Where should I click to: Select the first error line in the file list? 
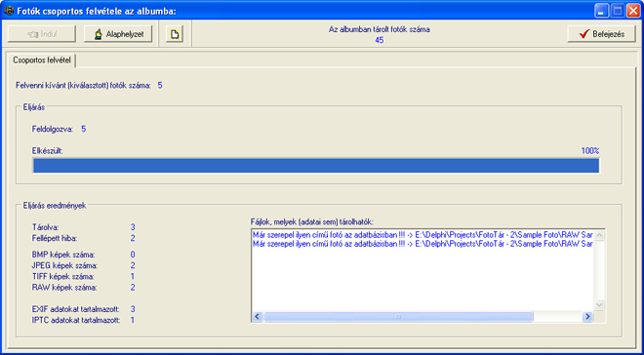coord(423,235)
